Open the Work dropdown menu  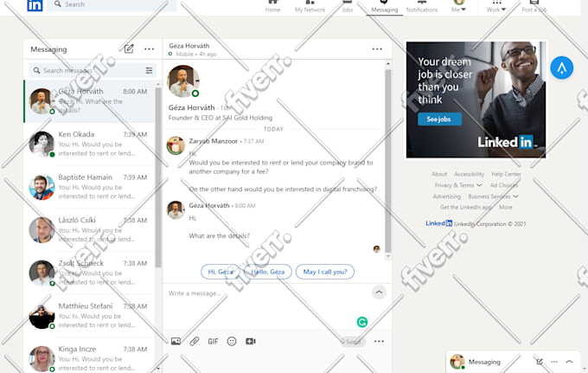coord(496,6)
